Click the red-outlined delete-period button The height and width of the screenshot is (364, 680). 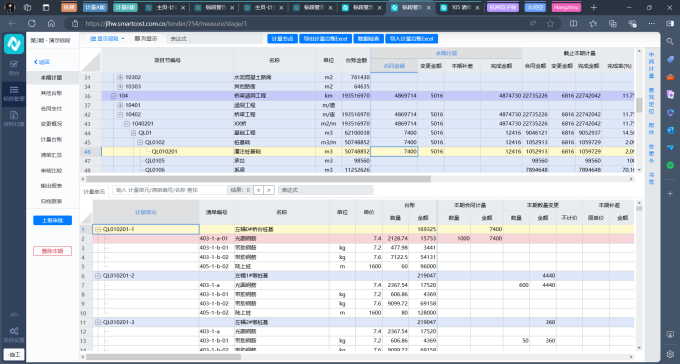click(x=52, y=251)
